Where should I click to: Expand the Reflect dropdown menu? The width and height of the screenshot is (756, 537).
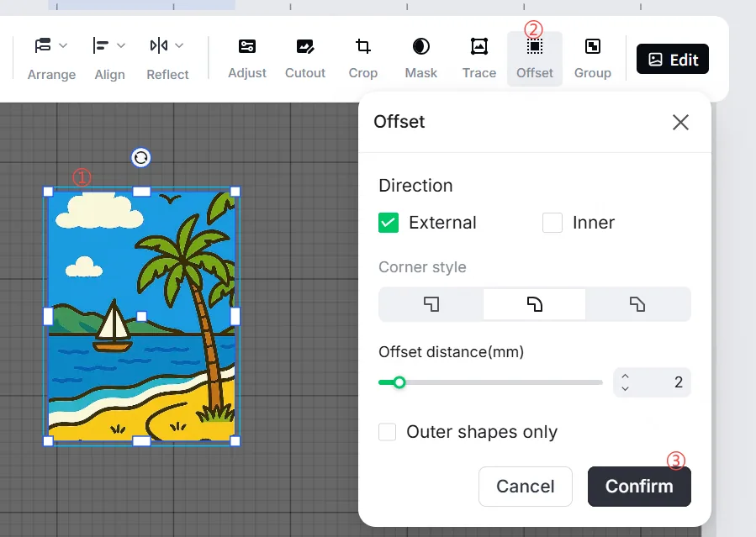tap(179, 45)
